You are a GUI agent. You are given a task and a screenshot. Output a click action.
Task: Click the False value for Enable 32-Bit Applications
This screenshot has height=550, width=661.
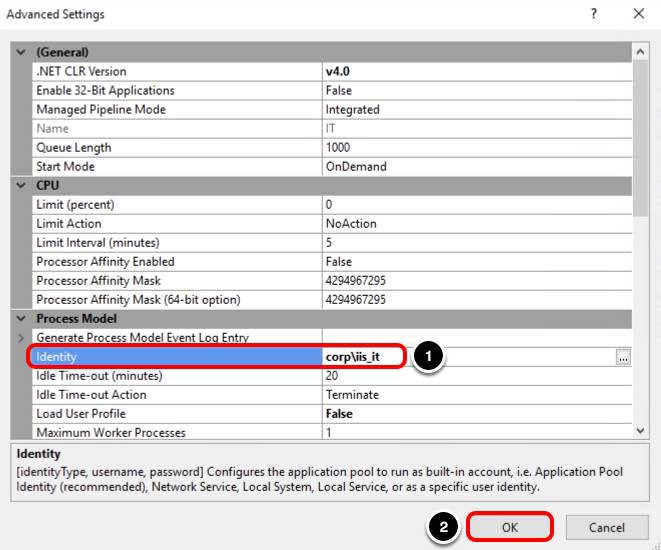coord(477,90)
